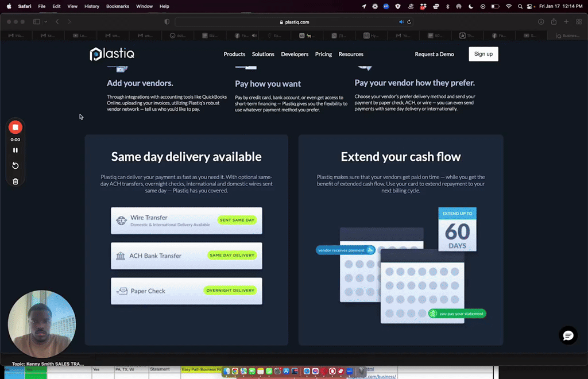This screenshot has height=379, width=588.
Task: Click the presenter webcam bubble
Action: 42,324
